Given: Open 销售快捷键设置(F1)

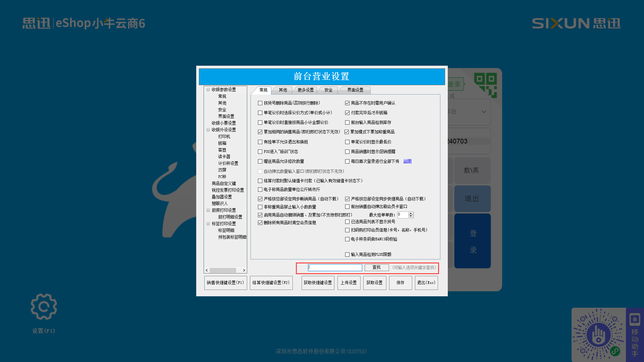Looking at the screenshot, I should click(x=225, y=283).
